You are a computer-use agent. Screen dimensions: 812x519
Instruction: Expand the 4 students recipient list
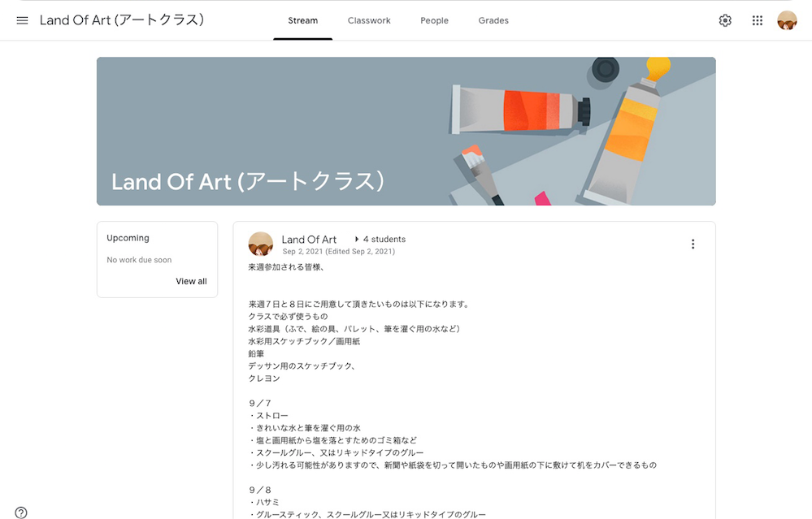380,239
